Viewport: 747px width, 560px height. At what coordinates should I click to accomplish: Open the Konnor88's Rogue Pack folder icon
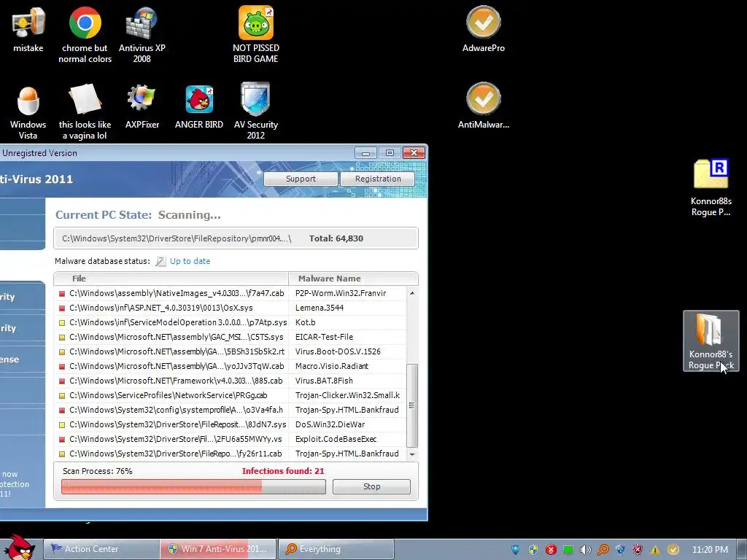[x=711, y=341]
